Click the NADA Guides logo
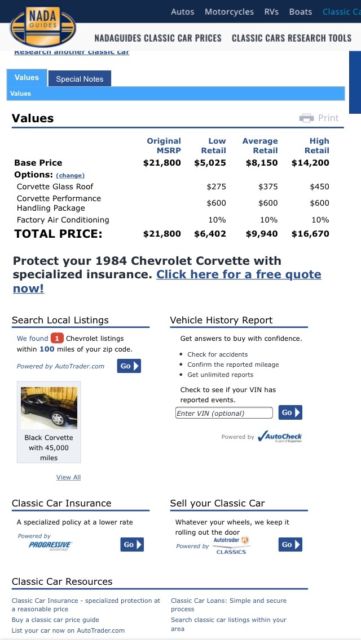Image resolution: width=361 pixels, height=640 pixels. 43,25
